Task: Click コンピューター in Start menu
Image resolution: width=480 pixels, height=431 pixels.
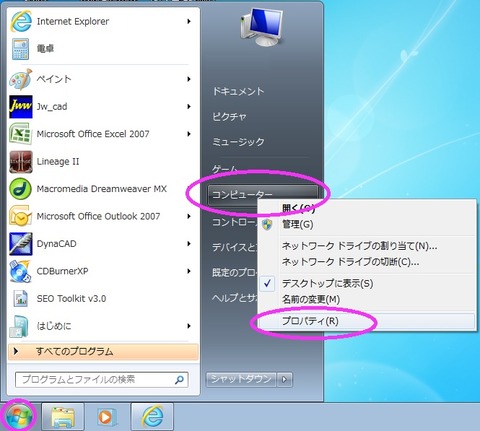Action: coord(262,194)
